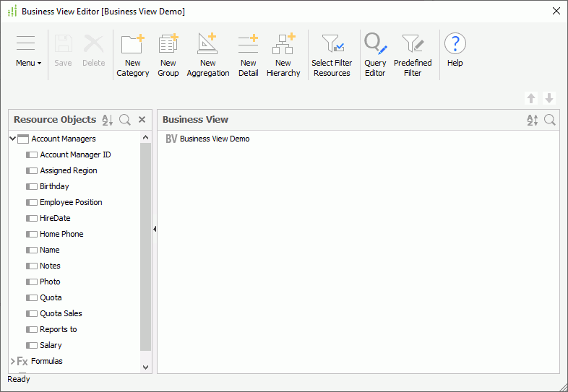The image size is (568, 392).
Task: Launch the Query Editor
Action: coord(375,56)
